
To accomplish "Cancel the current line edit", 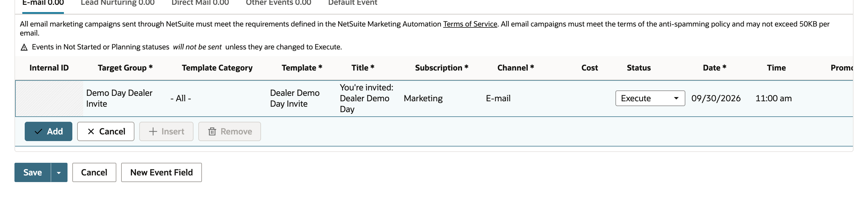I will 106,131.
